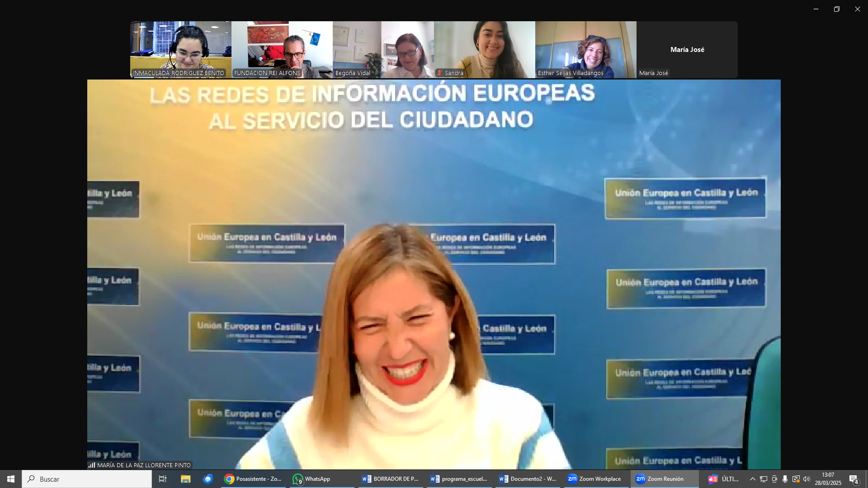Open the volume control tray icon

point(807,479)
